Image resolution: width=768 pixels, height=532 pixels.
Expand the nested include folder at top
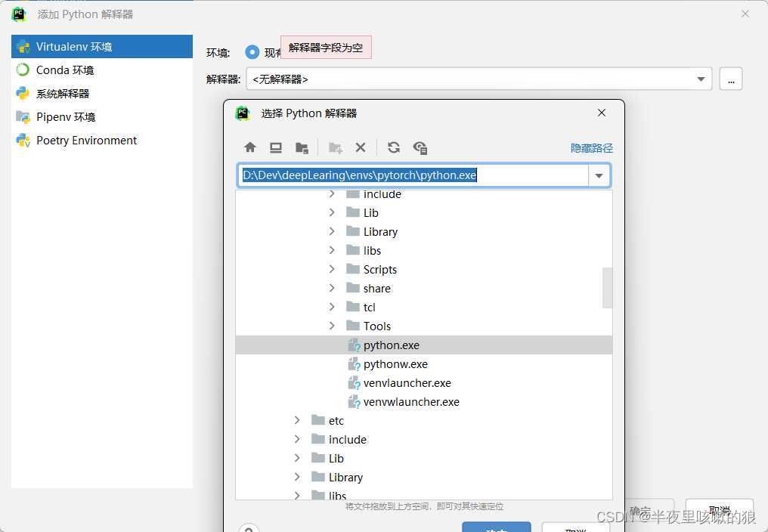tap(332, 194)
